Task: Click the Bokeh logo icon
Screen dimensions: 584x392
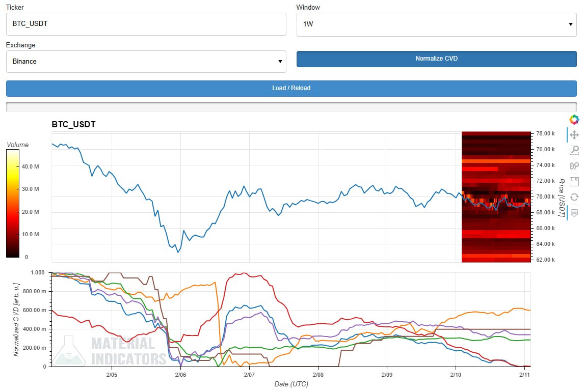Action: (574, 119)
